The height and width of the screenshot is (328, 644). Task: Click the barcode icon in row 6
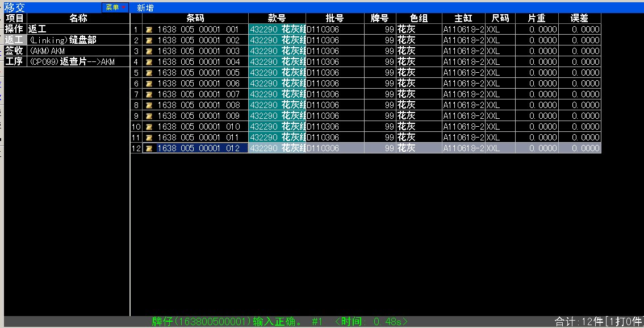tap(149, 84)
